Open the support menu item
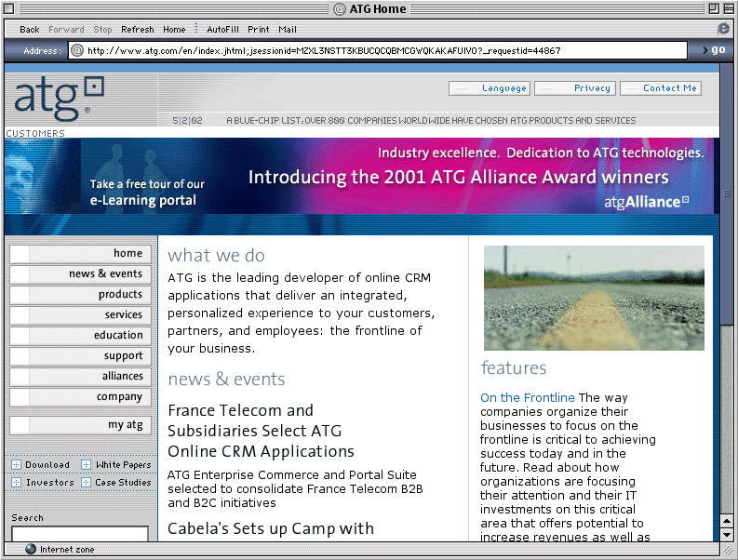 tap(80, 356)
